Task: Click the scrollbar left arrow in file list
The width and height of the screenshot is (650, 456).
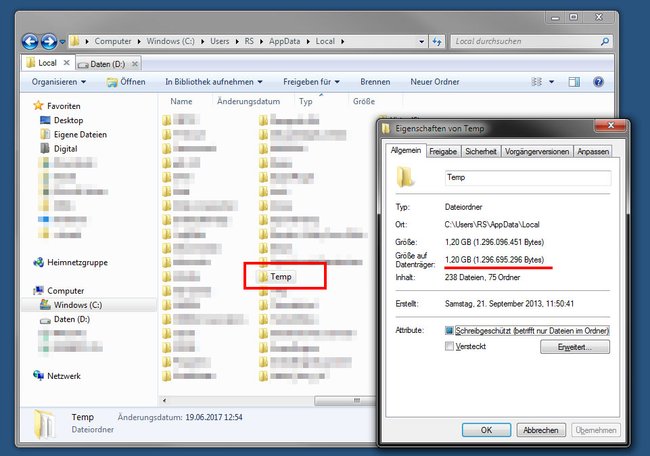Action: point(165,400)
